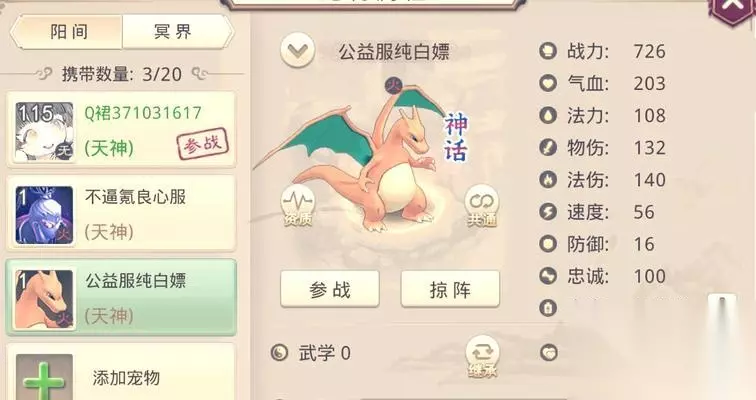The height and width of the screenshot is (400, 756).
Task: Tap the 战力 power stat icon
Action: pos(548,51)
